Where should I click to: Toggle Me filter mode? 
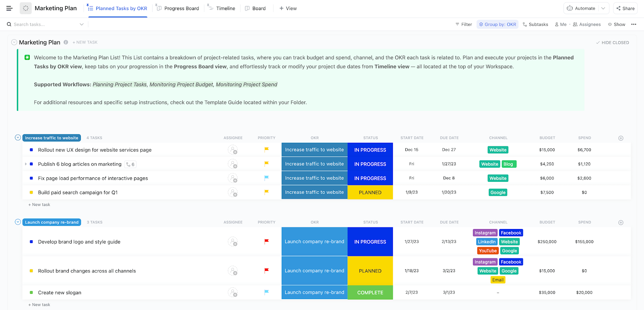point(560,24)
